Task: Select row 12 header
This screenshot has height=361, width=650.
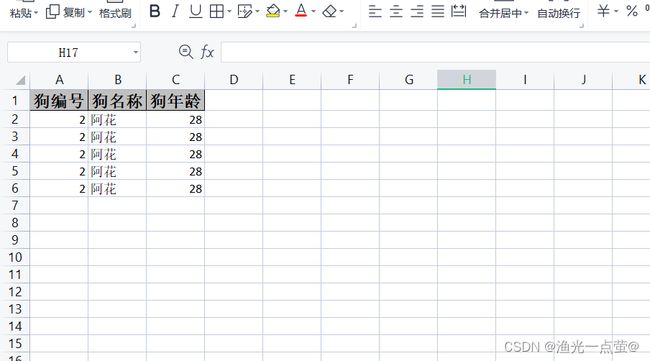Action: 15,292
